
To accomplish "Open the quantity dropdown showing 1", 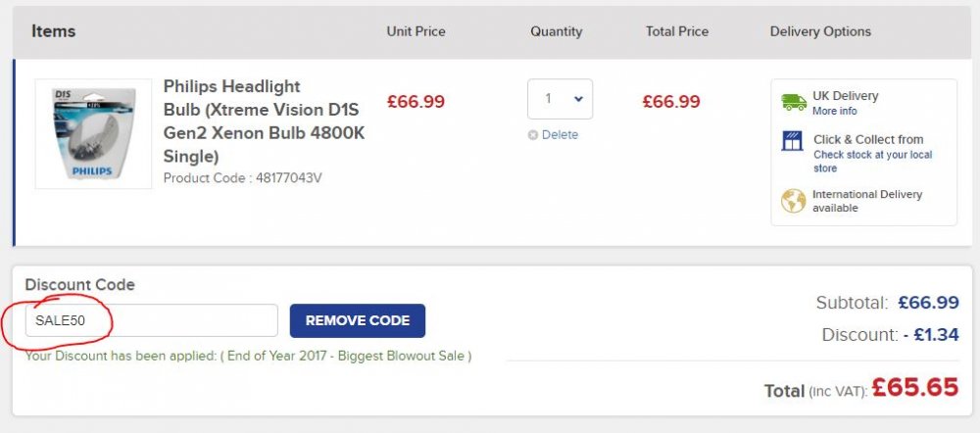I will [x=560, y=99].
